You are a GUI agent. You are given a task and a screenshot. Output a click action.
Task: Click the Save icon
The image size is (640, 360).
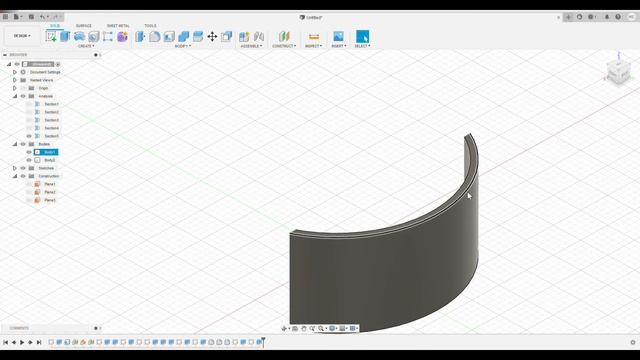click(31, 17)
